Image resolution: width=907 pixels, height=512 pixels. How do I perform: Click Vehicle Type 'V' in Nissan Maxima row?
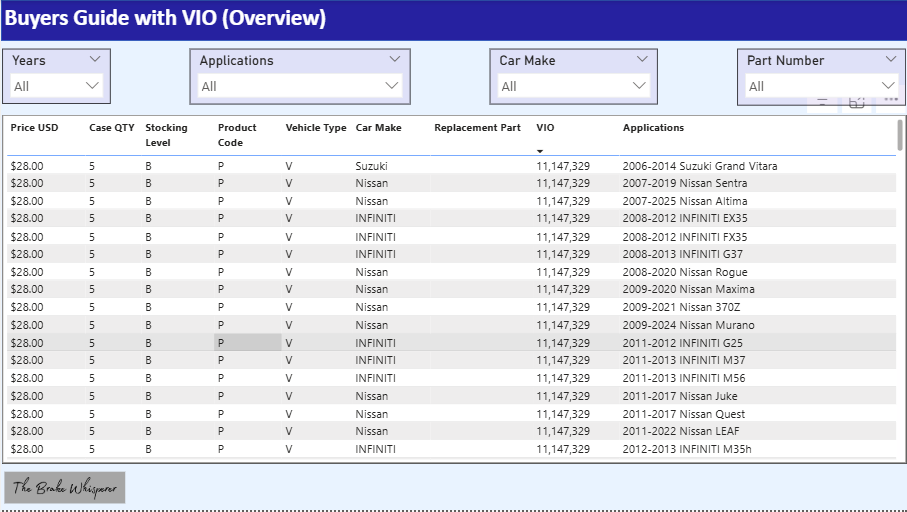click(289, 289)
